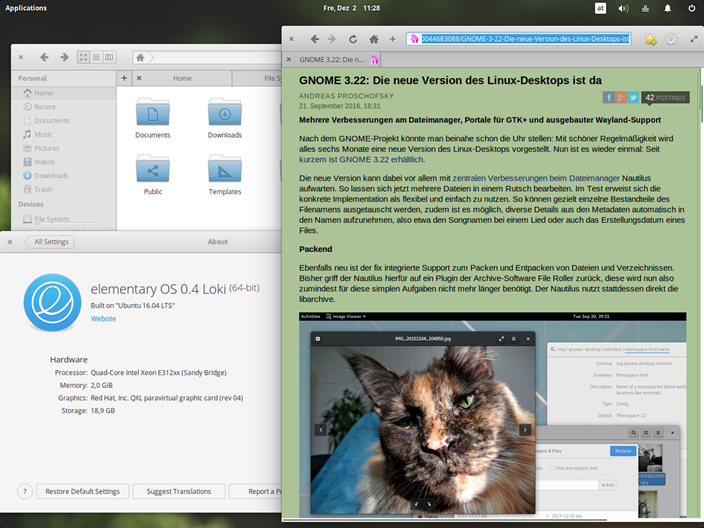The image size is (704, 528).
Task: Open Home in the Files sidebar
Action: click(64, 93)
